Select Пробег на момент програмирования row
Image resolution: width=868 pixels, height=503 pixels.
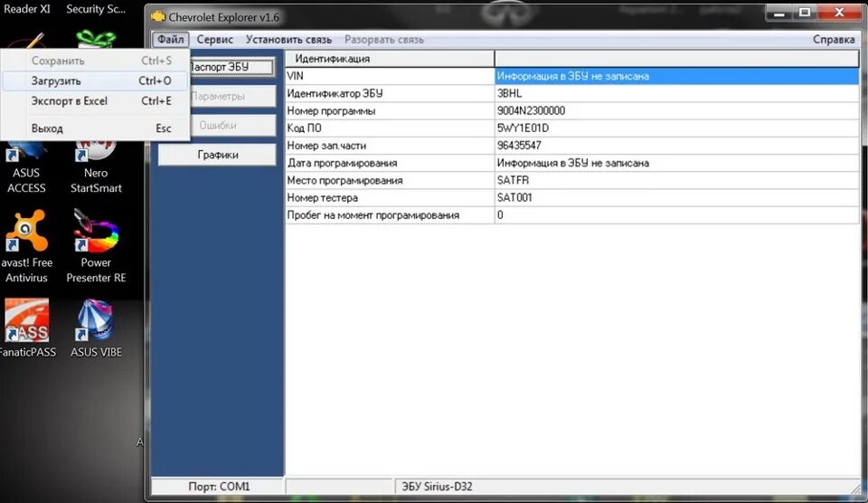coord(390,215)
